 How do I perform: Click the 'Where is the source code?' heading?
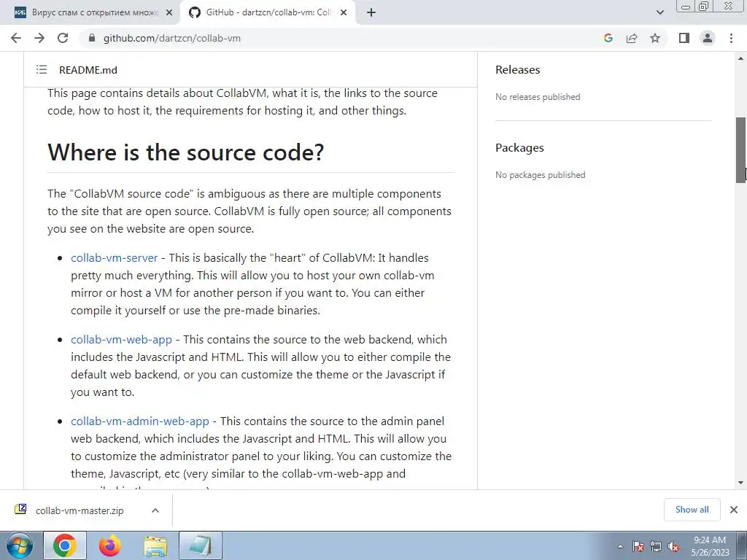[x=186, y=152]
